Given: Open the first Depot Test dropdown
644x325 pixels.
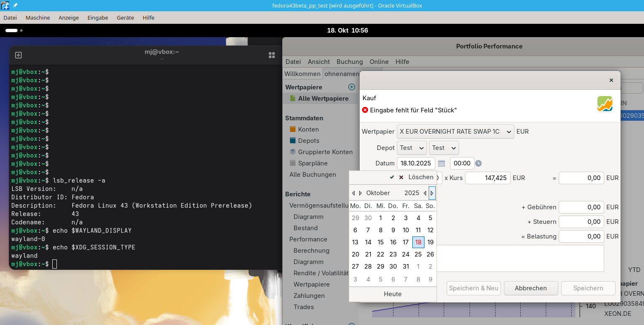Looking at the screenshot, I should (411, 148).
